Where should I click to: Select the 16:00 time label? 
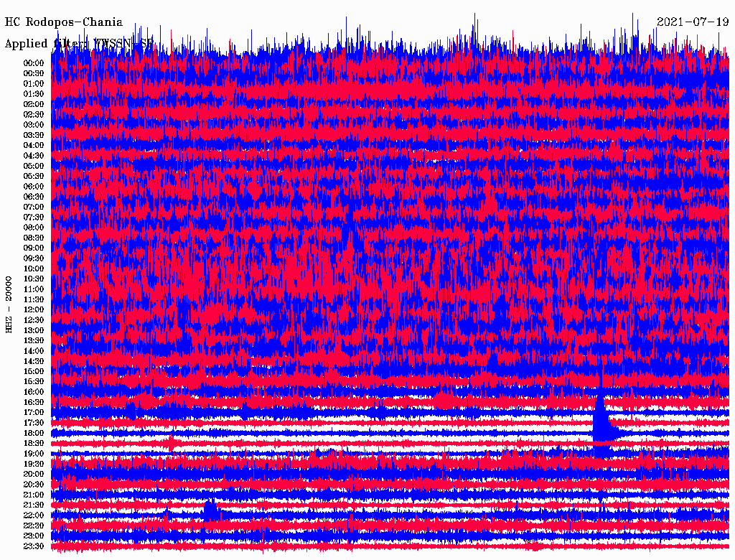34,392
